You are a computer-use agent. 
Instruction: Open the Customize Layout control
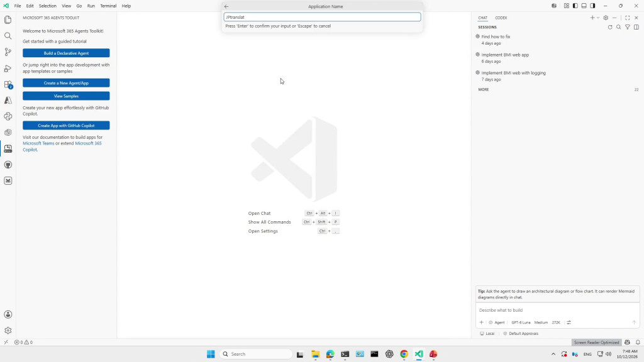pos(567,6)
